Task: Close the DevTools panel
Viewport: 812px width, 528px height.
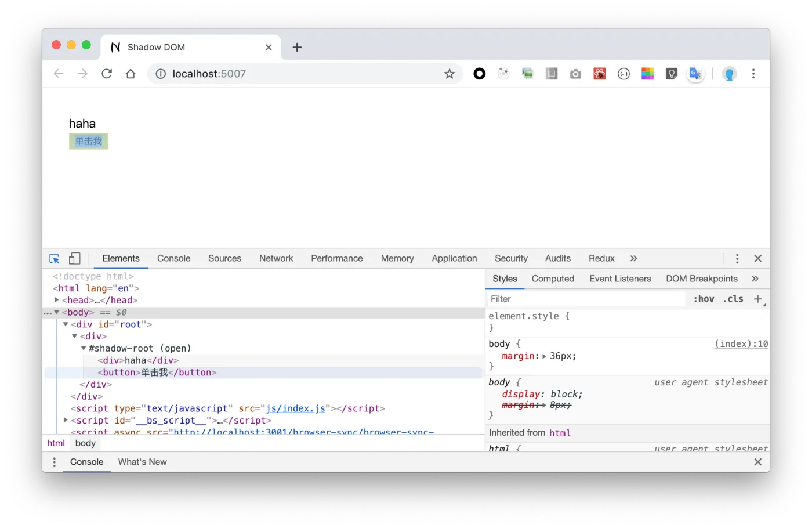Action: [757, 259]
